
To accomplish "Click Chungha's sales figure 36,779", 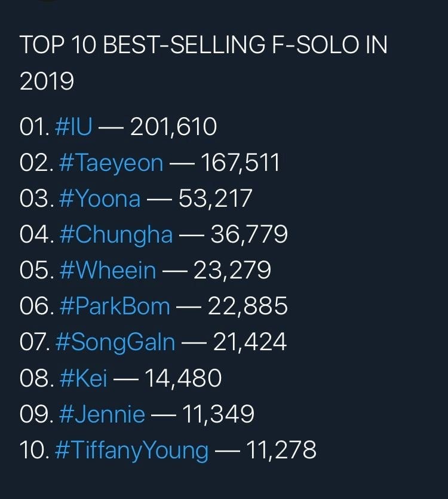I will pos(249,235).
